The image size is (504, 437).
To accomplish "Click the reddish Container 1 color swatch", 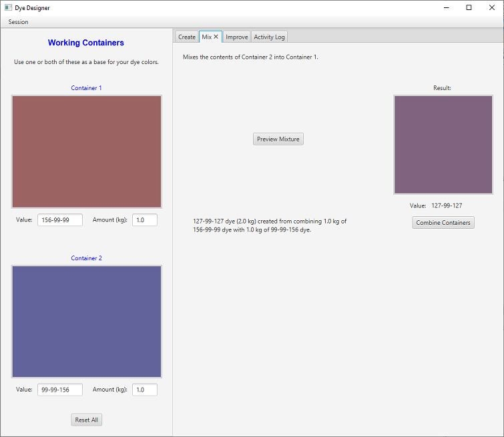I will 87,151.
